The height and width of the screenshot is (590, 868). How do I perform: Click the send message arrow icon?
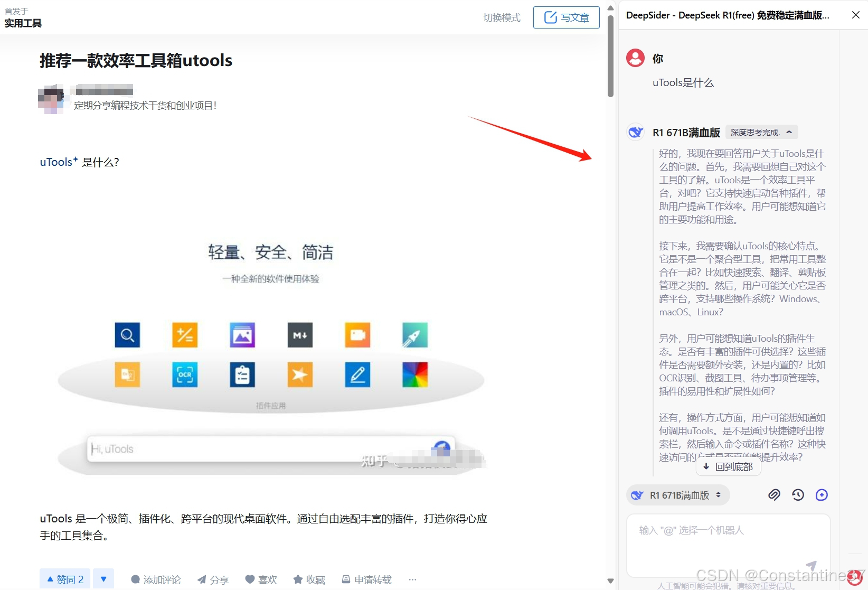tap(812, 566)
